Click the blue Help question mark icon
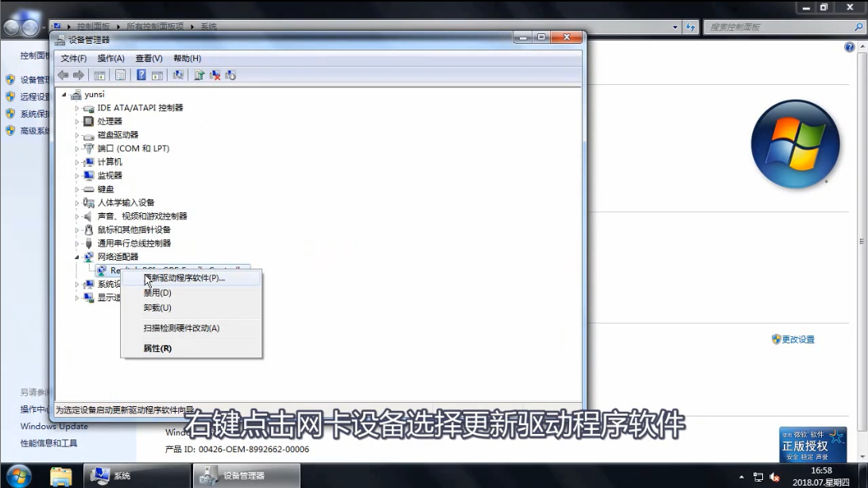The image size is (868, 488). [141, 76]
